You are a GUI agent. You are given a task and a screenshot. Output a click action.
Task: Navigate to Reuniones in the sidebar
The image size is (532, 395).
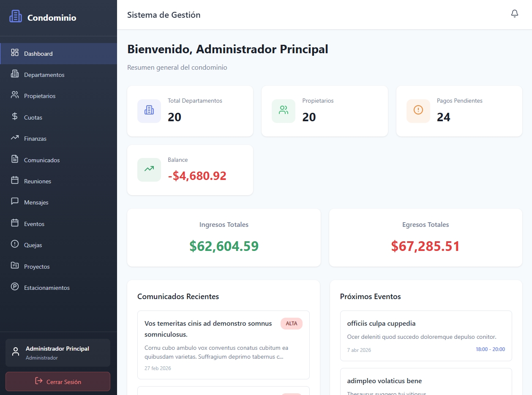coord(38,181)
